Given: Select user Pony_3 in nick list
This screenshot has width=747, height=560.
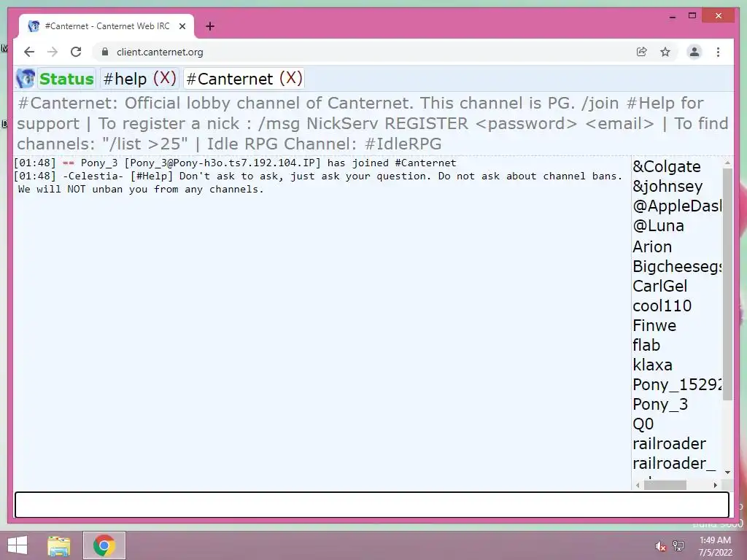Looking at the screenshot, I should (659, 404).
